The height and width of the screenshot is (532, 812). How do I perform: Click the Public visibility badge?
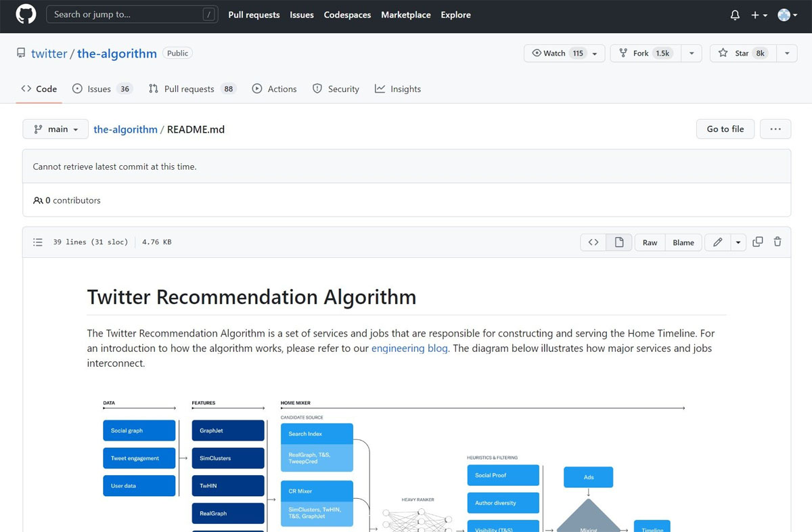(x=177, y=53)
